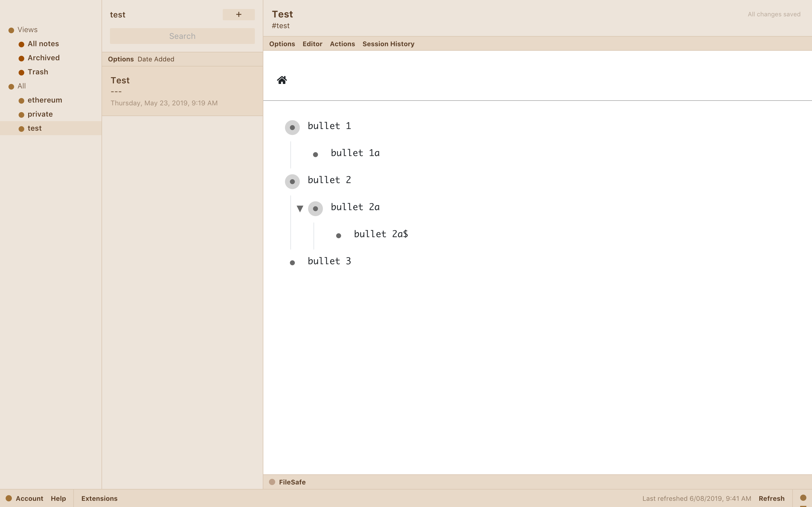
Task: Click the FileSafe status icon in footer
Action: [x=272, y=482]
